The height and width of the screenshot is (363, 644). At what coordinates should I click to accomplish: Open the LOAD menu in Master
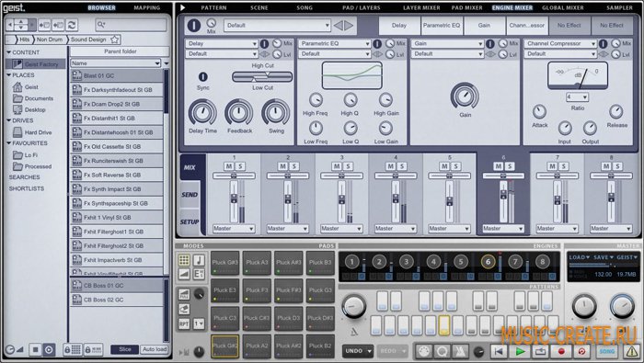(579, 257)
